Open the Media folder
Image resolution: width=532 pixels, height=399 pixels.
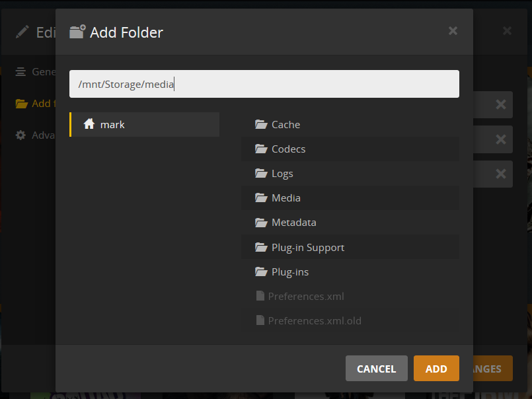(286, 198)
